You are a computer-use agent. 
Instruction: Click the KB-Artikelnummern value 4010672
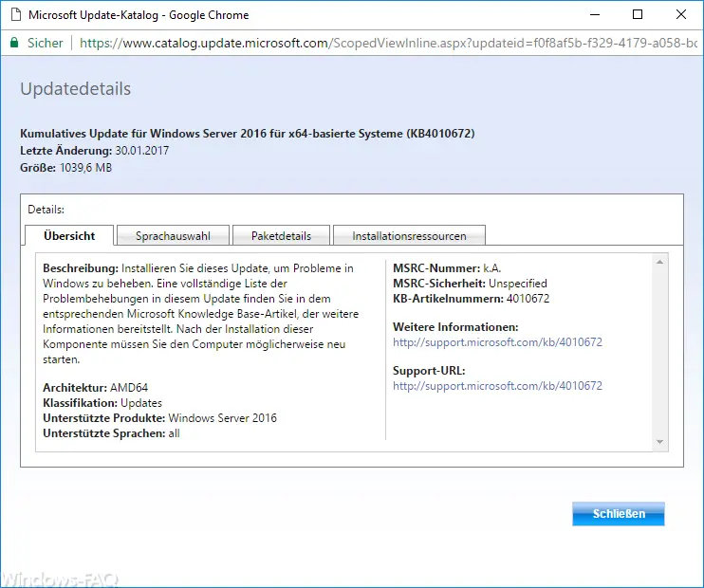tap(528, 299)
